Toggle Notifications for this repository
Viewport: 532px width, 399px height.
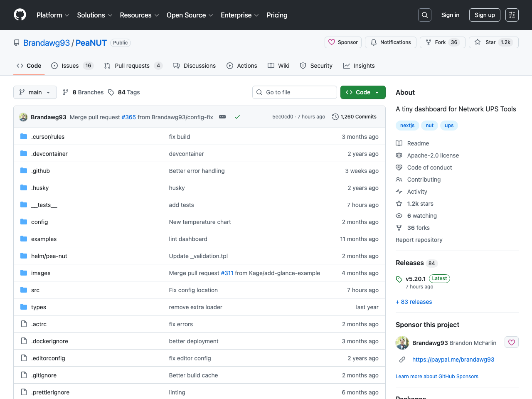tap(390, 42)
